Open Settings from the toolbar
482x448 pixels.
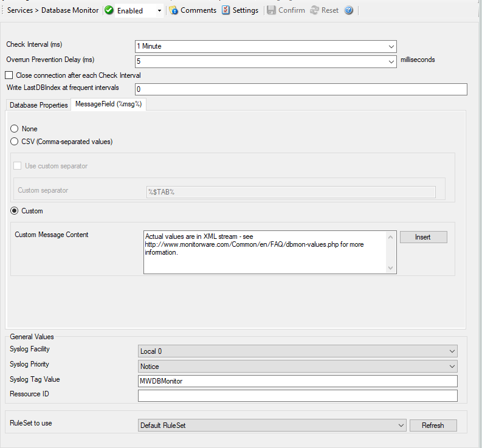click(226, 10)
